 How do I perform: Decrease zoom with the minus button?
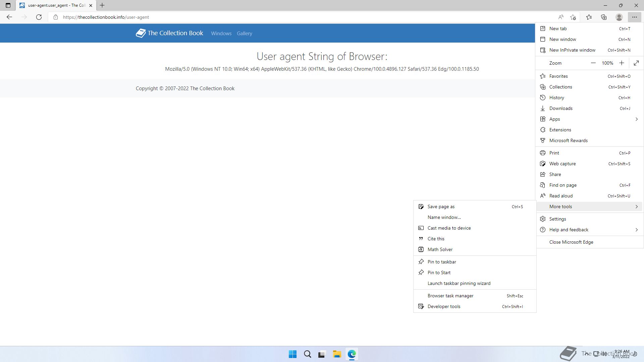click(x=593, y=63)
